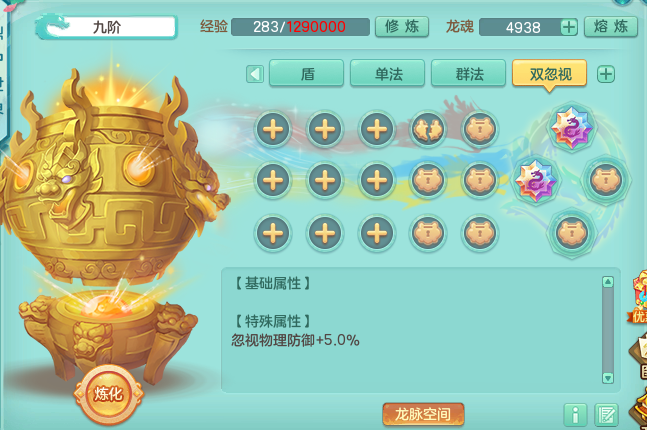This screenshot has width=647, height=430.
Task: Click the scroll-down arrow in the attributes panel
Action: click(x=607, y=378)
